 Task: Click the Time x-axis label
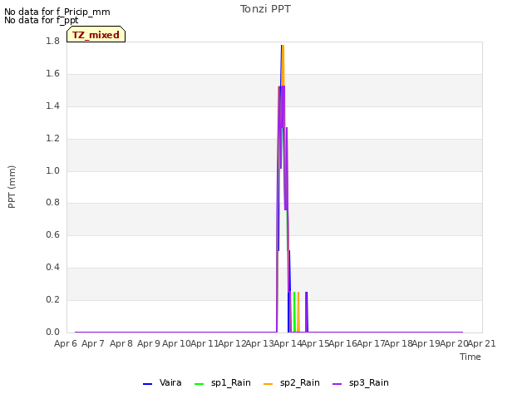pyautogui.click(x=470, y=357)
